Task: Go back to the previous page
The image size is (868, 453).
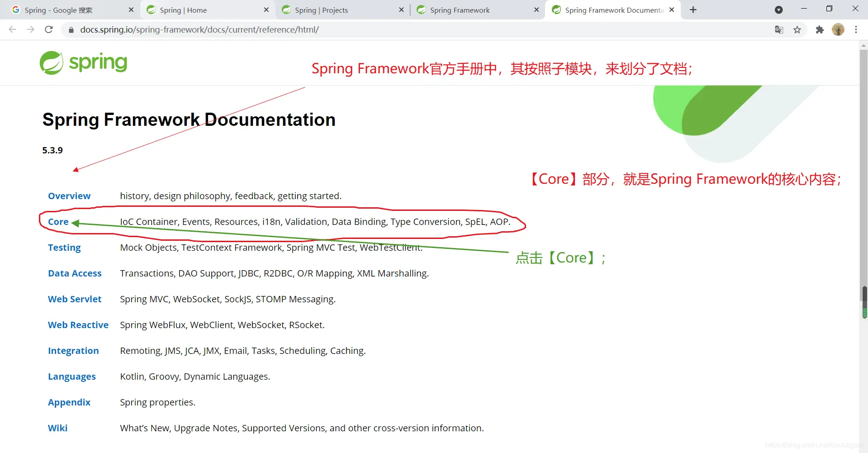Action: pyautogui.click(x=13, y=29)
